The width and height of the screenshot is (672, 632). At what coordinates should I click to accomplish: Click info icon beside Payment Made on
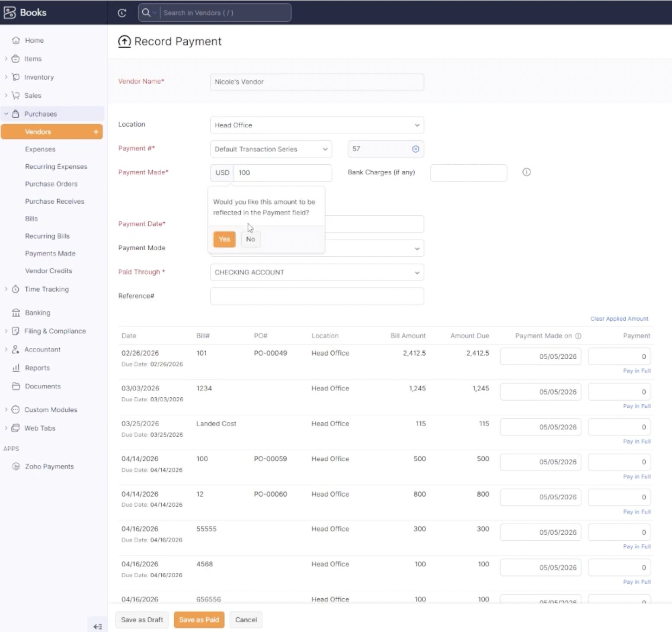click(578, 336)
